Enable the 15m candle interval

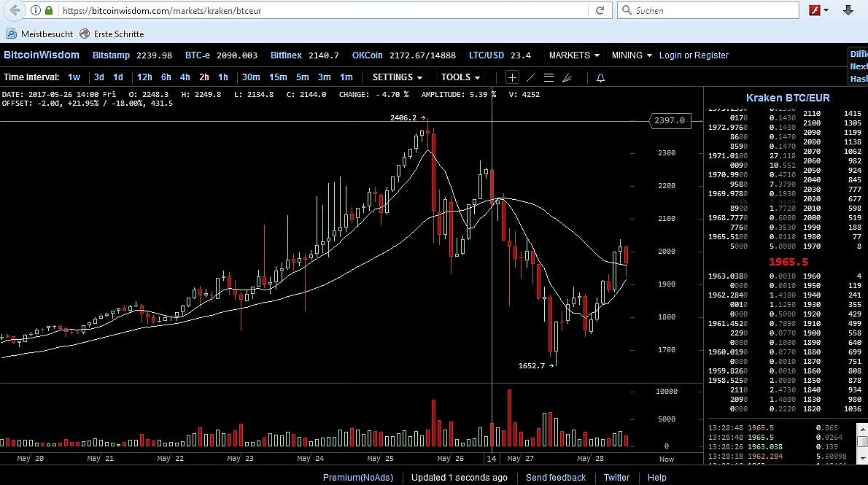click(278, 77)
